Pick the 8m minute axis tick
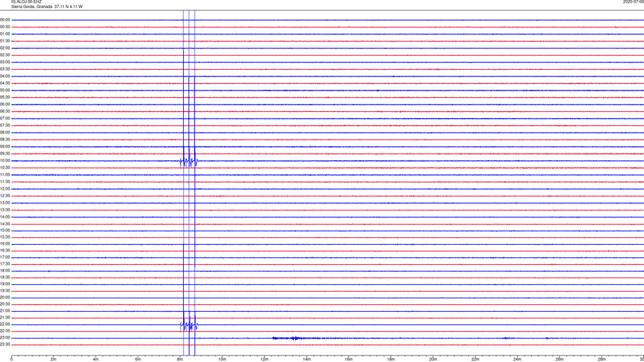This screenshot has width=644, height=362. (180, 359)
